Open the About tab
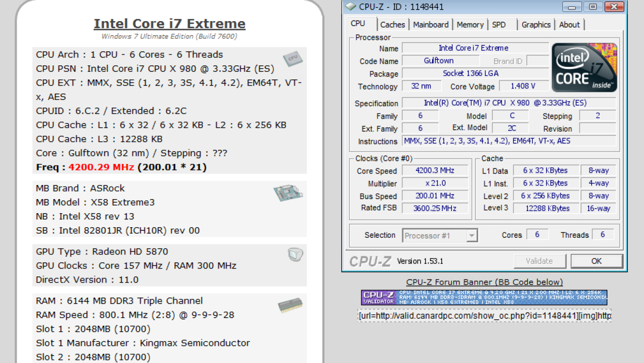 tap(570, 25)
